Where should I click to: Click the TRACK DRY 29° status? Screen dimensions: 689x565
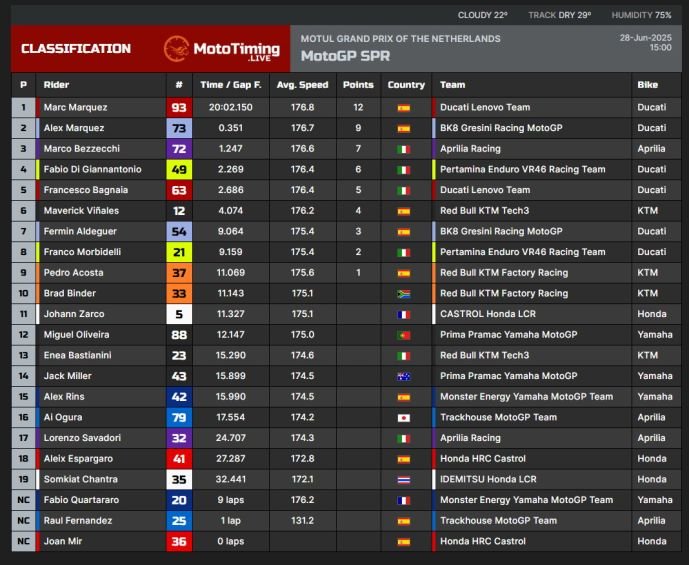point(559,15)
